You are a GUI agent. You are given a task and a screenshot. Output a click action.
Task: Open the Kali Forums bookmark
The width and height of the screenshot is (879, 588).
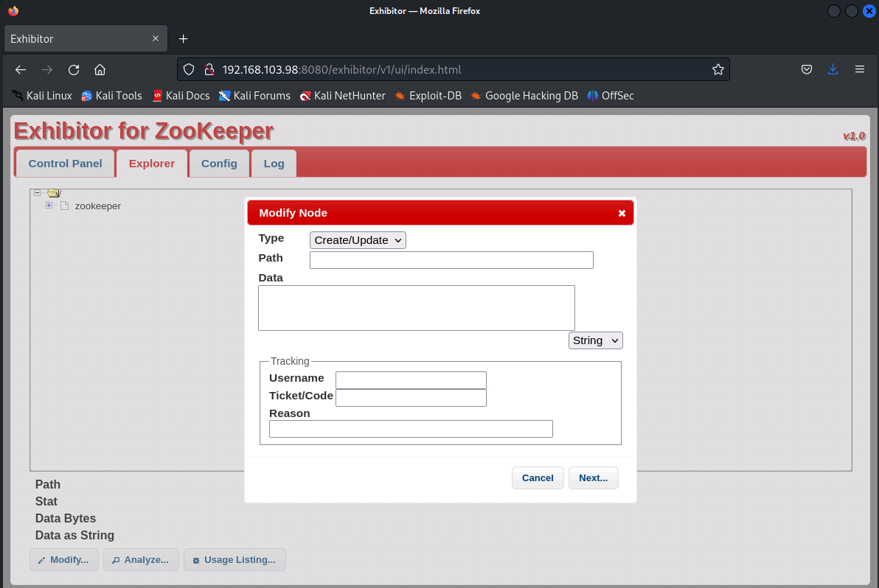(x=254, y=96)
